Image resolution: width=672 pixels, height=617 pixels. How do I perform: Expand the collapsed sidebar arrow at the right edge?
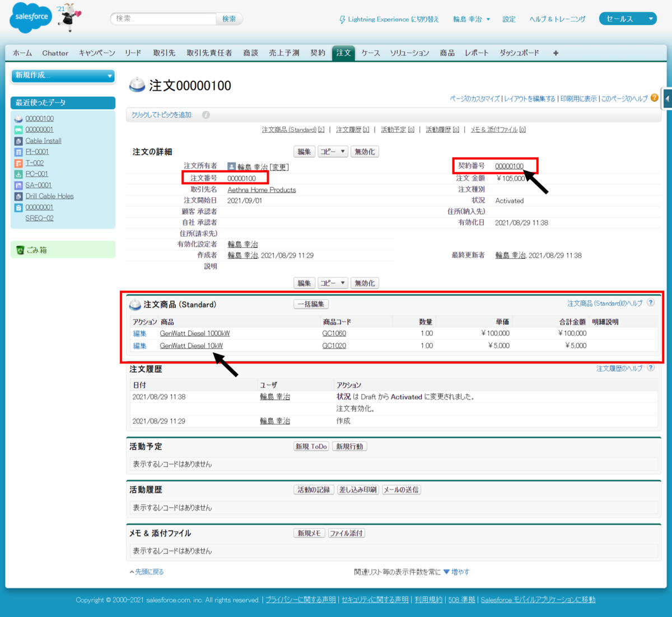point(667,99)
